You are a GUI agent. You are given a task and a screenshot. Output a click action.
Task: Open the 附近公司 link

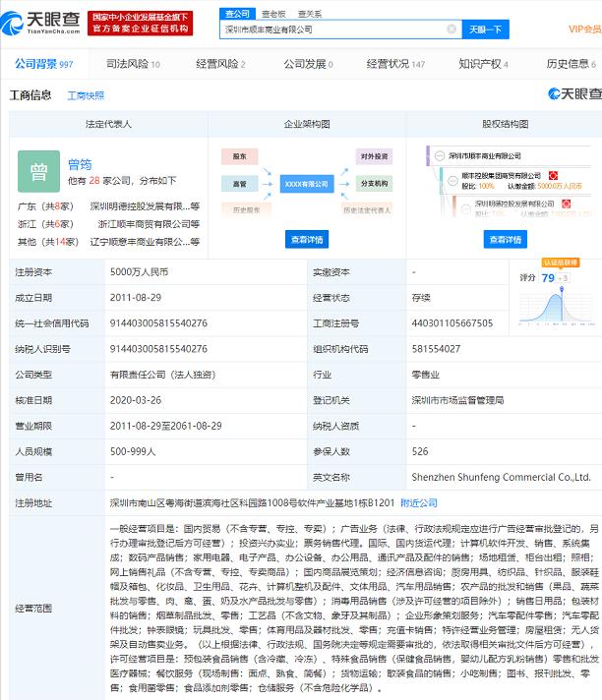tap(419, 503)
